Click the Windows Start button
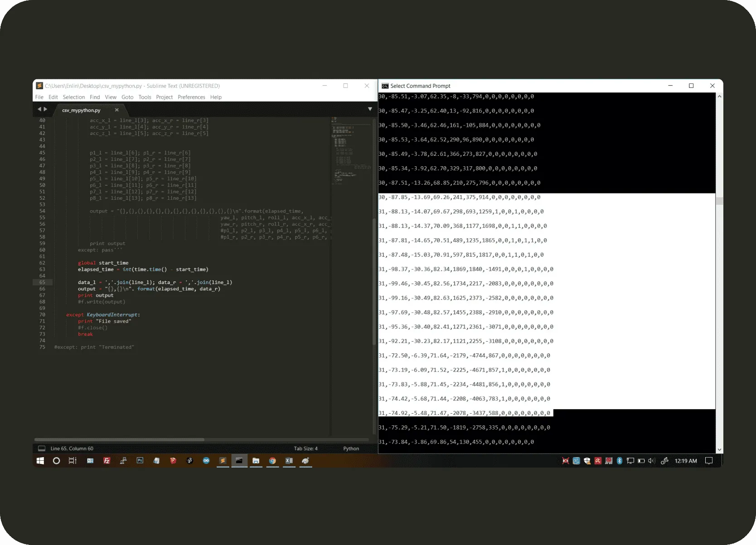 coord(40,461)
